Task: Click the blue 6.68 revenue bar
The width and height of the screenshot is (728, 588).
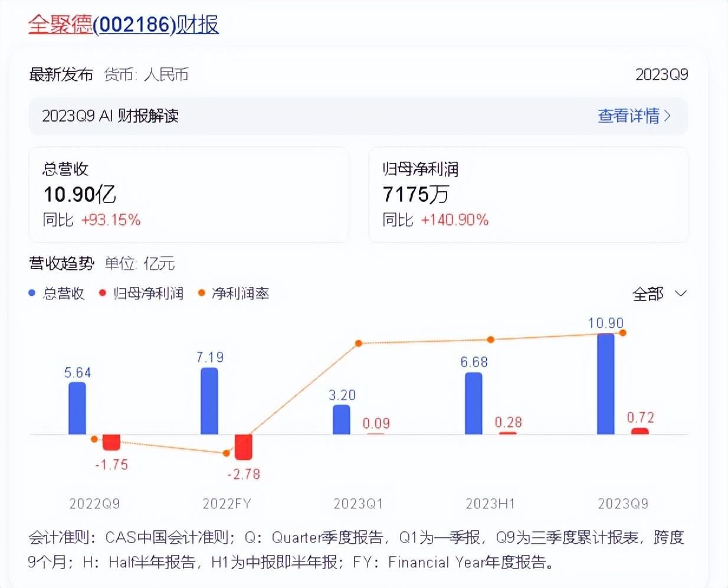Action: [474, 403]
